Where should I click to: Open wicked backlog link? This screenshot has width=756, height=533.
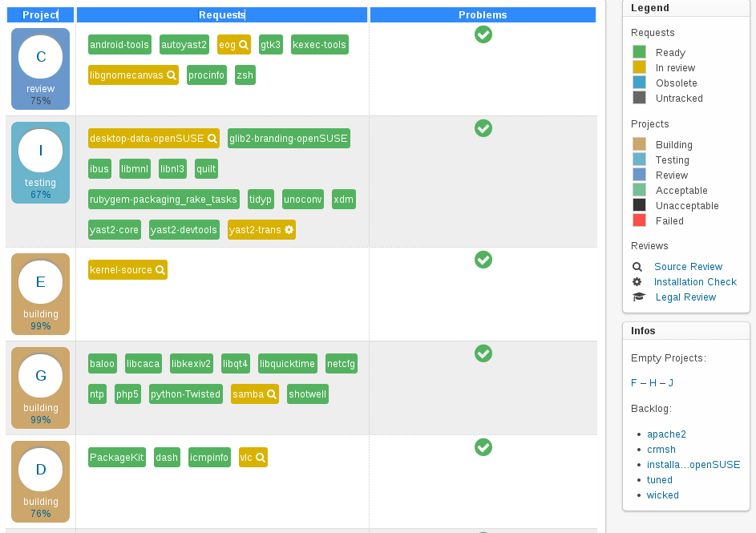pyautogui.click(x=662, y=495)
